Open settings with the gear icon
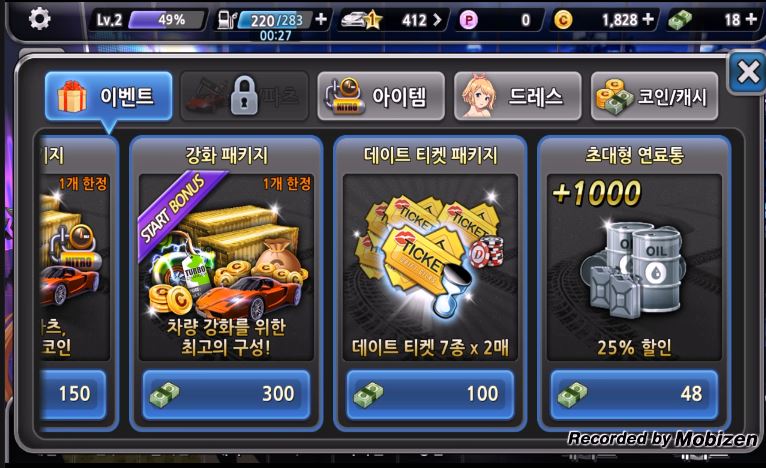Image resolution: width=766 pixels, height=468 pixels. (x=39, y=19)
